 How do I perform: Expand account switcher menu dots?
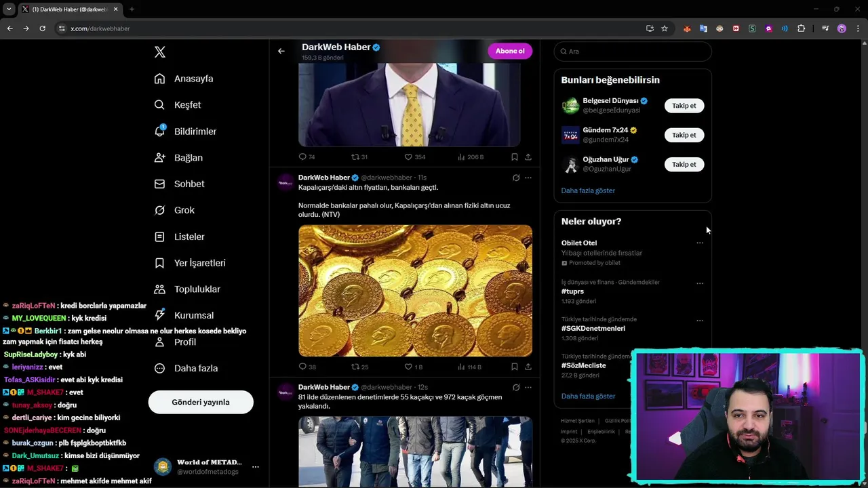[255, 467]
